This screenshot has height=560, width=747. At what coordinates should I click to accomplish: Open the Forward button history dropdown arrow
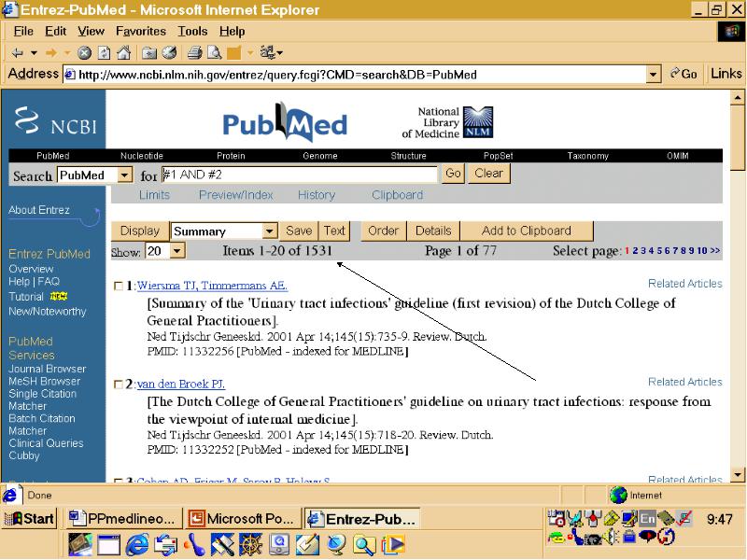coord(67,53)
